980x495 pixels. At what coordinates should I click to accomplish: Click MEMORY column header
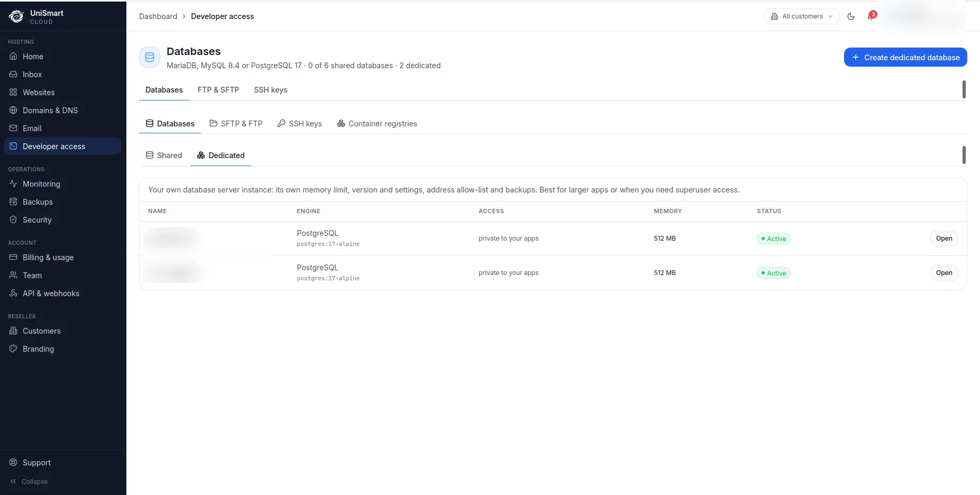click(x=668, y=211)
